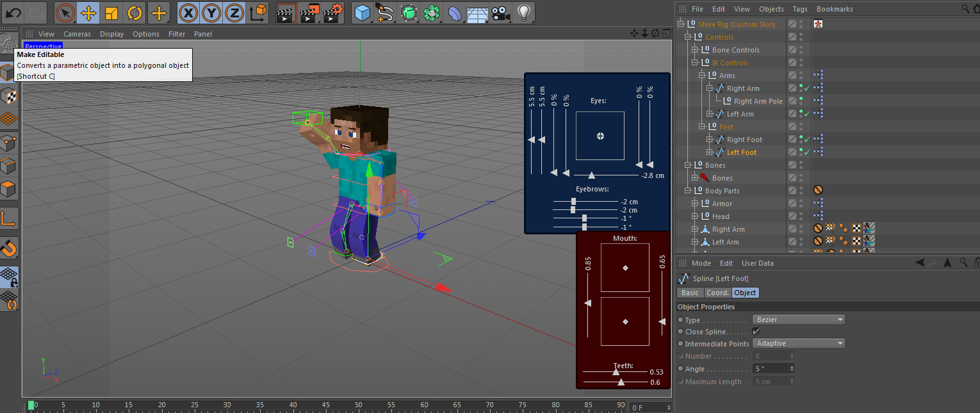The image size is (980, 413).
Task: Select the Scale tool
Action: coord(111,12)
